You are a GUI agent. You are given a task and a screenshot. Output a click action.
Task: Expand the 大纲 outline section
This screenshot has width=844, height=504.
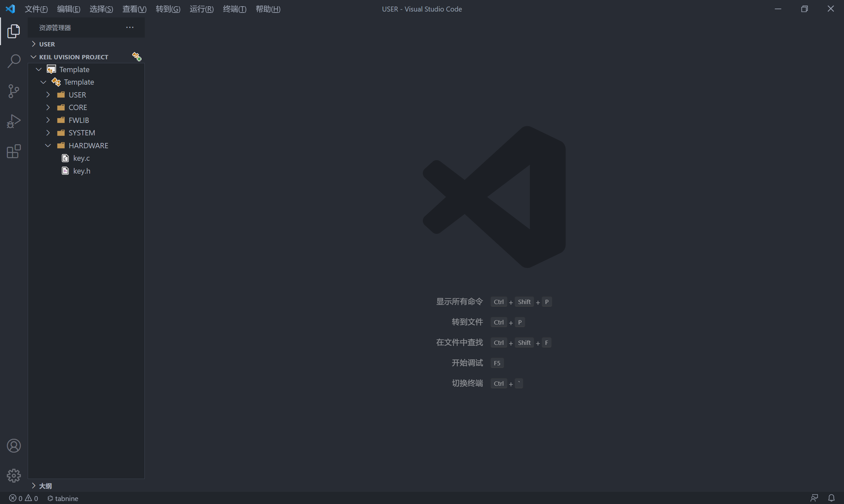(x=45, y=486)
